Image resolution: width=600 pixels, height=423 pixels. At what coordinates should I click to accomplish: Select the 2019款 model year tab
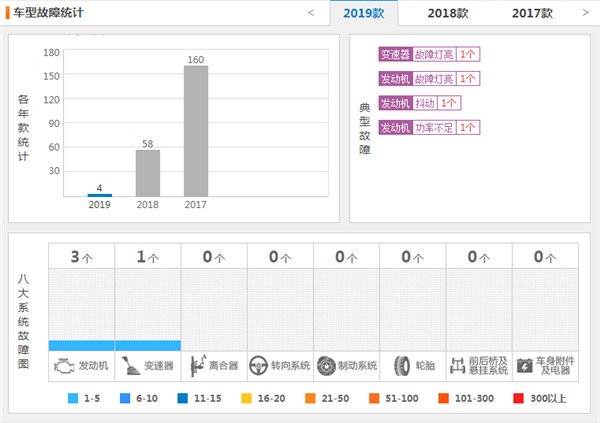tap(364, 13)
